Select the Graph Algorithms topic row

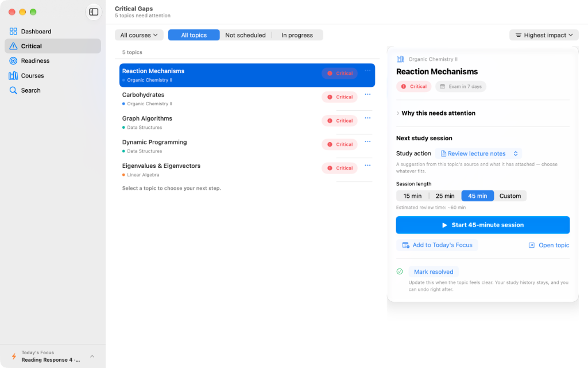[247, 122]
